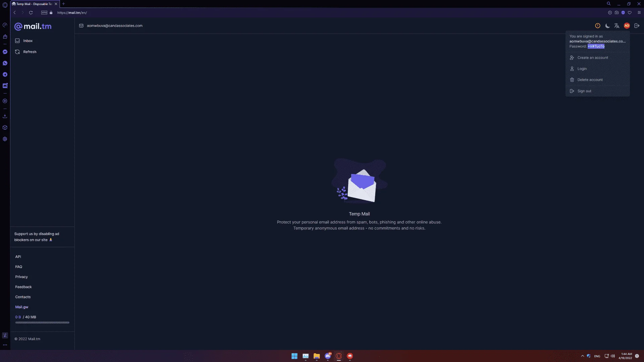Copy the email address aomwbuva@candassociates.com in the header
Screen dimensions: 644x362
[x=114, y=25]
